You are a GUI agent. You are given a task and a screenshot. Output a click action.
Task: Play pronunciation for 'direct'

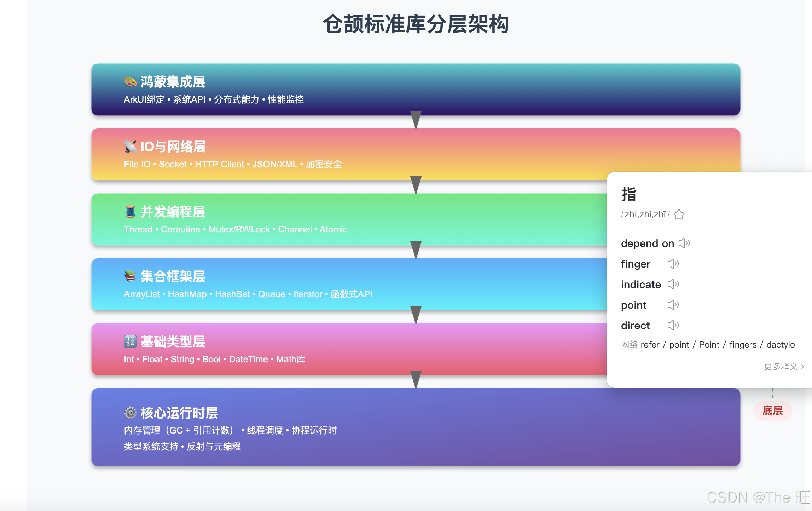coord(673,325)
